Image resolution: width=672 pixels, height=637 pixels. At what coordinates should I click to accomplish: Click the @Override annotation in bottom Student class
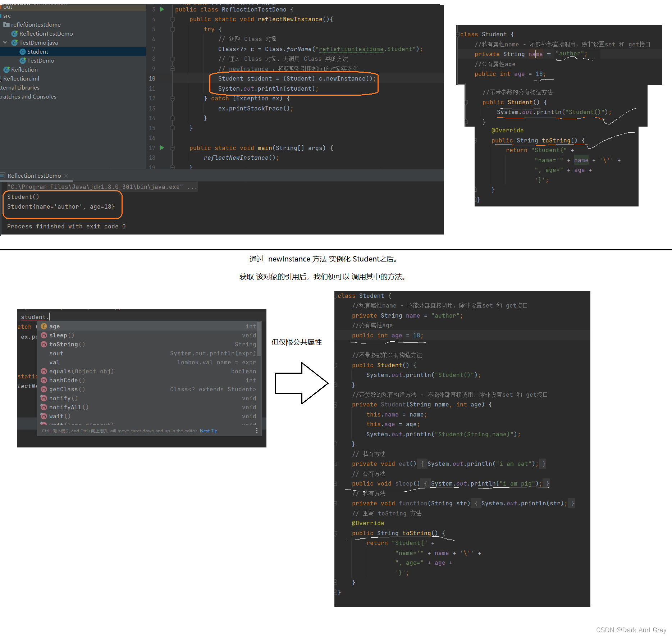point(368,523)
